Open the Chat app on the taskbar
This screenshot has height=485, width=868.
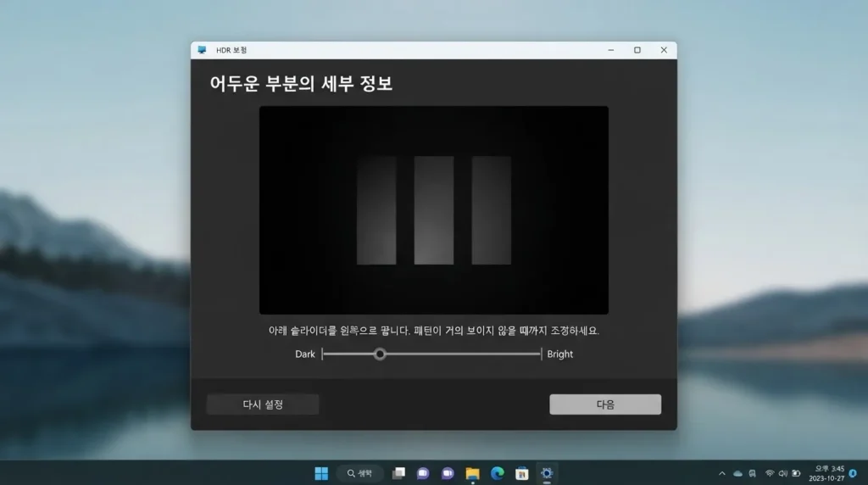click(423, 473)
